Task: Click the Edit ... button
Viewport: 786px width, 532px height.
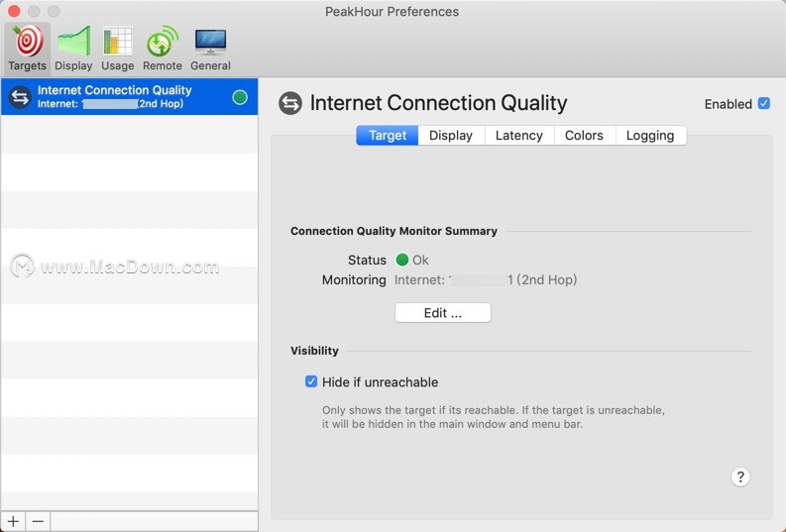Action: click(443, 313)
